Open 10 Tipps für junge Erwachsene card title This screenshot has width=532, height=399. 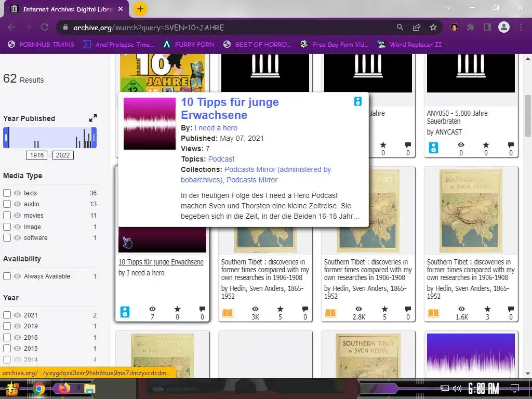point(161,262)
